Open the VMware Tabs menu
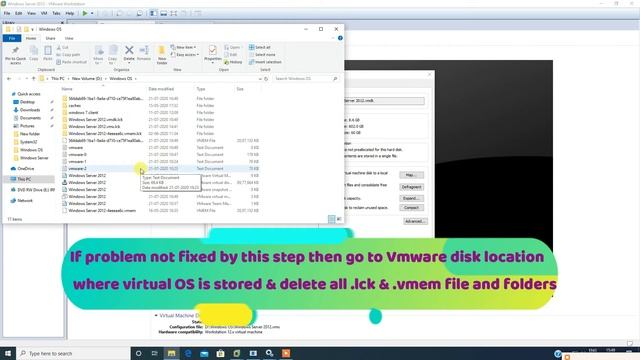Viewport: 640px width, 360px height. point(56,13)
